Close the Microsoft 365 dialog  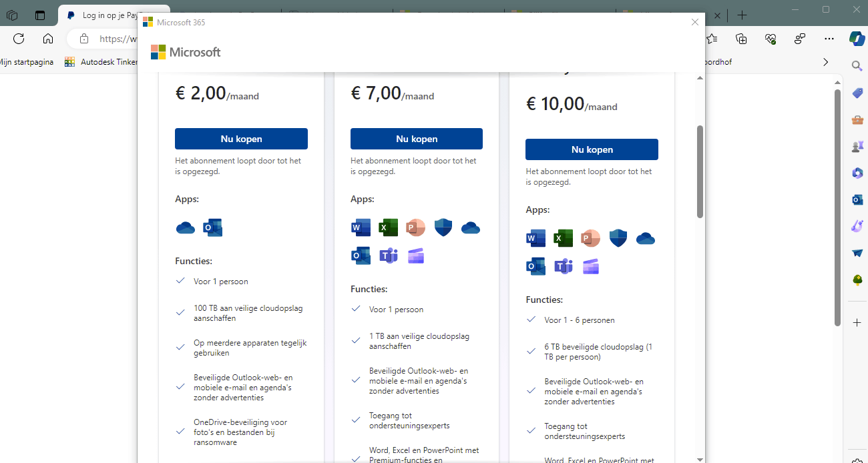coord(695,22)
